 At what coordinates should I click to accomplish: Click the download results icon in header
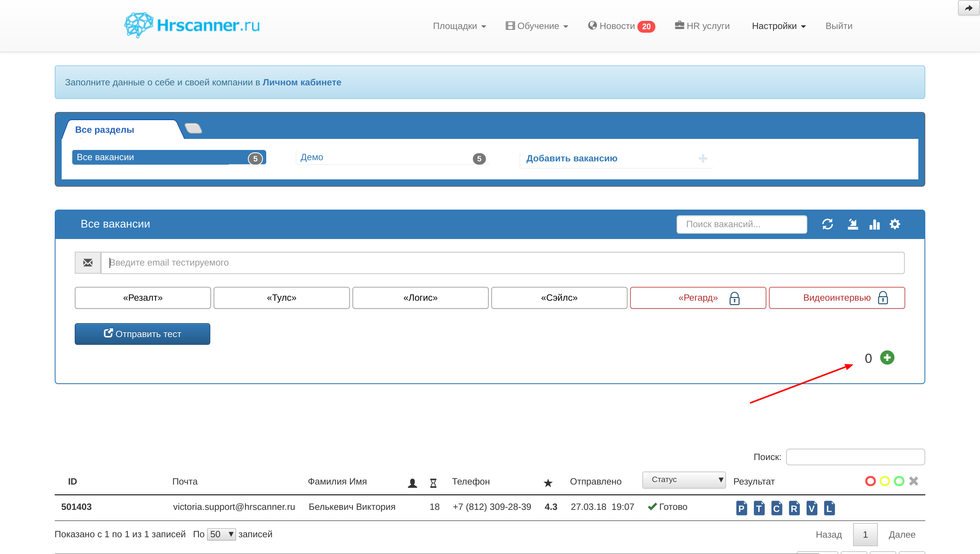(853, 224)
